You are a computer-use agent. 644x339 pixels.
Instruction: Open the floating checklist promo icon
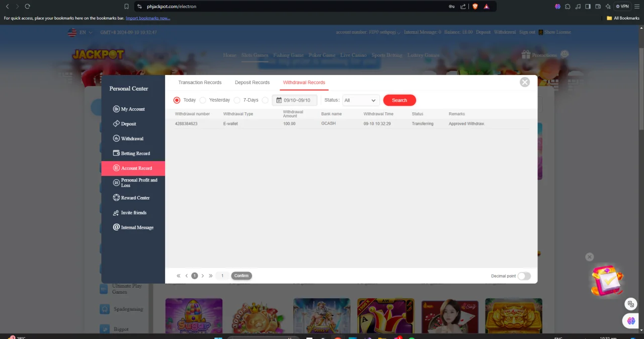point(606,280)
